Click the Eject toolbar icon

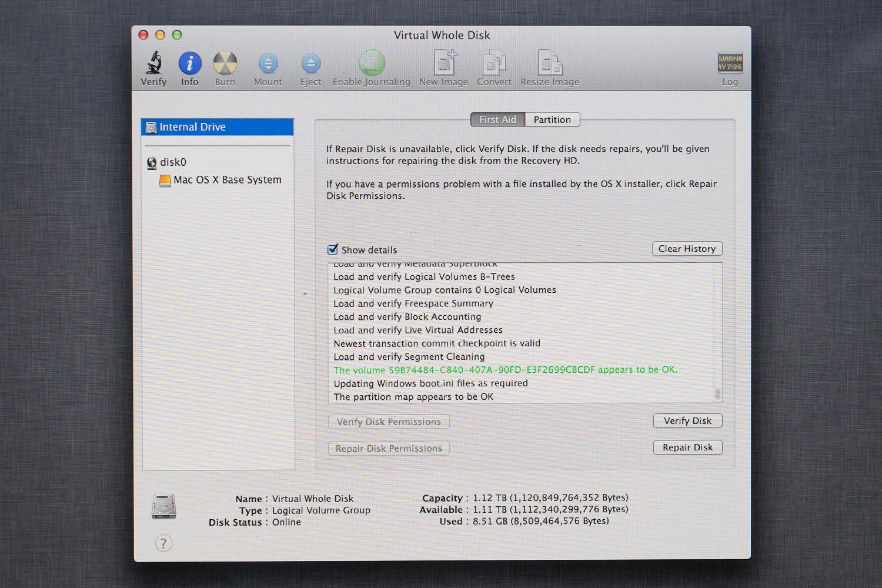coord(310,64)
